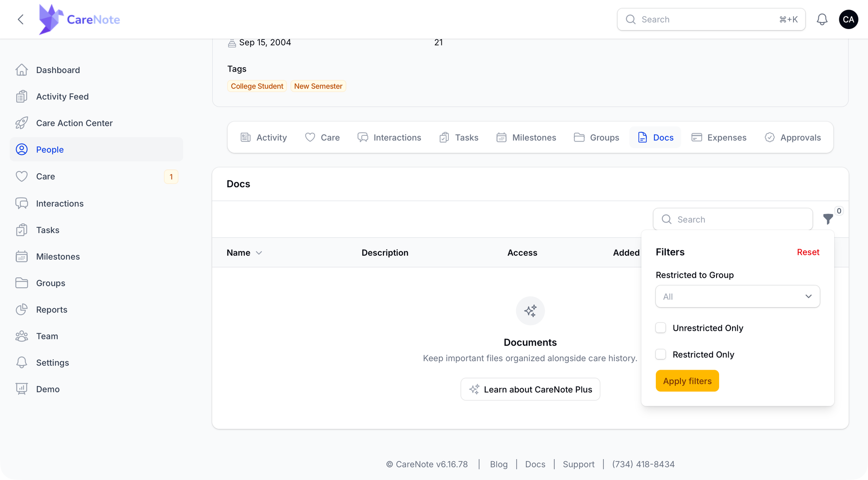This screenshot has width=868, height=480.
Task: Select People in the sidebar
Action: (x=96, y=149)
